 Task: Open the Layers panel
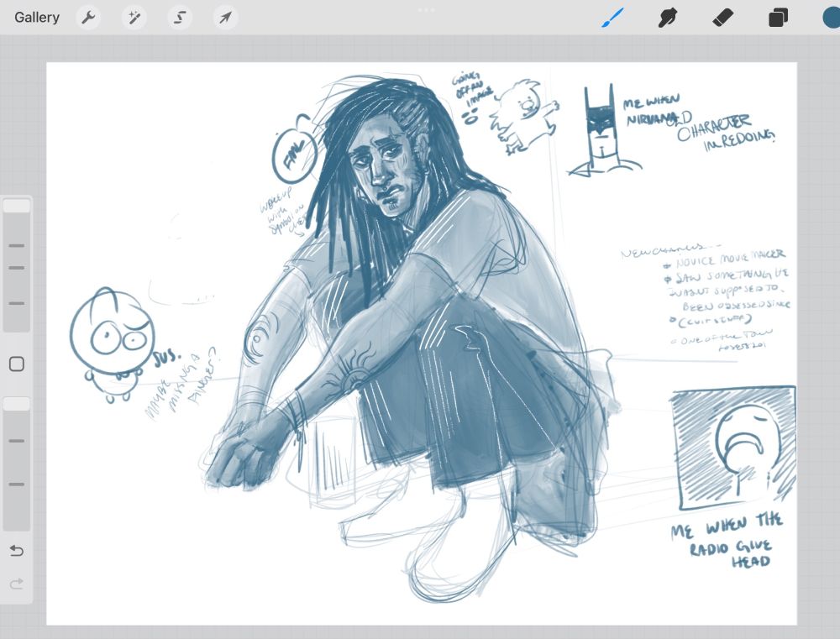point(778,18)
